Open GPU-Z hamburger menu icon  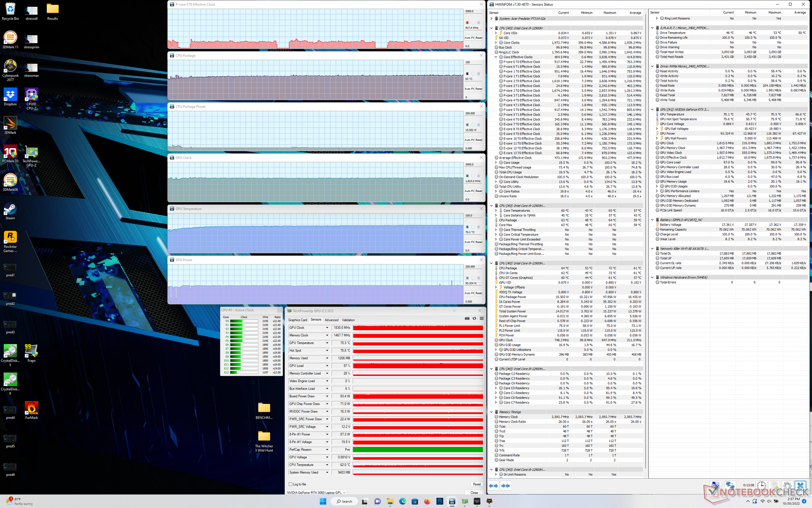481,318
